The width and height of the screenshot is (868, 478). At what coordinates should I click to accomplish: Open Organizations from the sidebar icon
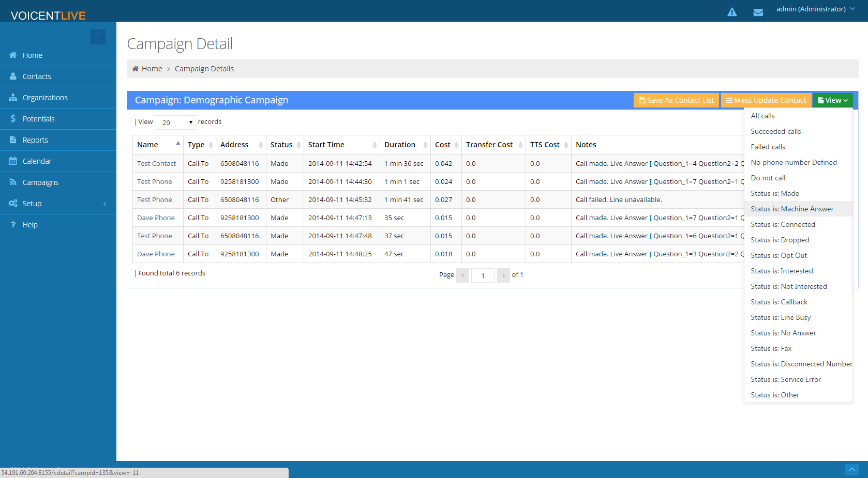[x=13, y=98]
